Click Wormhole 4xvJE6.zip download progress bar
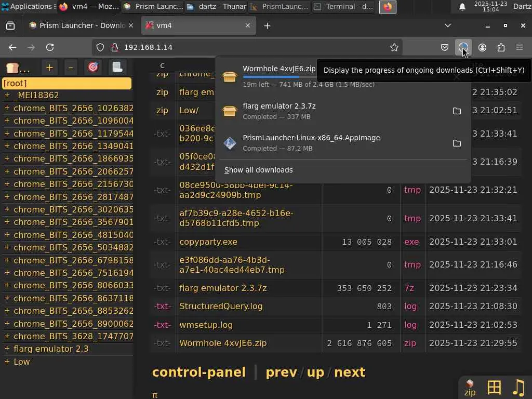532x399 pixels. (x=279, y=77)
